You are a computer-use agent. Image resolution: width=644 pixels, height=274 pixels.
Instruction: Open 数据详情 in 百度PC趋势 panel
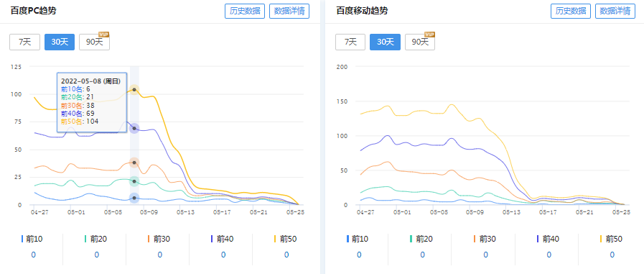(289, 11)
